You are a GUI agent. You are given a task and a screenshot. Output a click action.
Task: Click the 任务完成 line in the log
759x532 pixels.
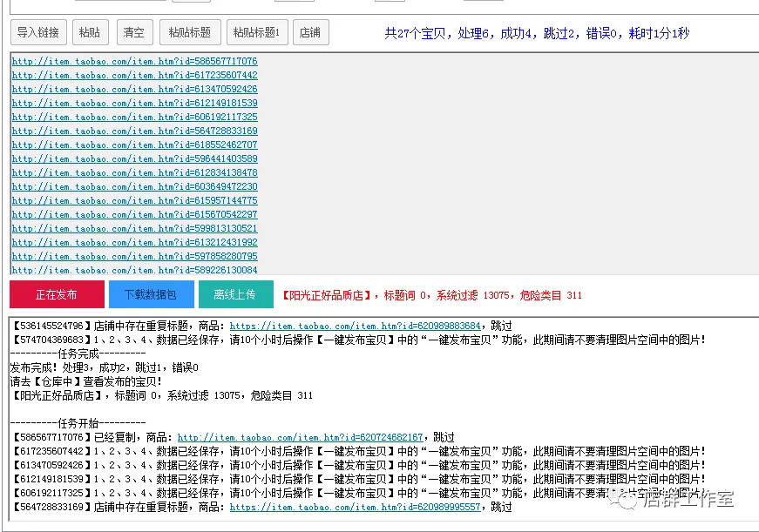click(77, 354)
